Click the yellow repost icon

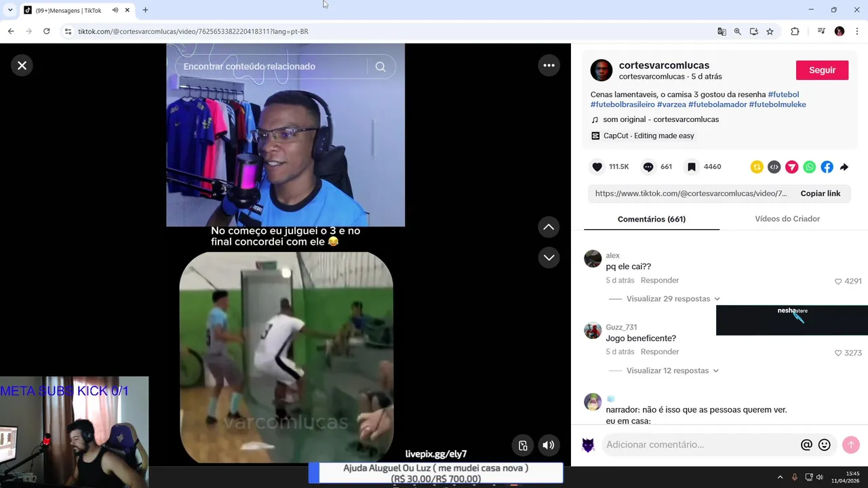(x=757, y=167)
